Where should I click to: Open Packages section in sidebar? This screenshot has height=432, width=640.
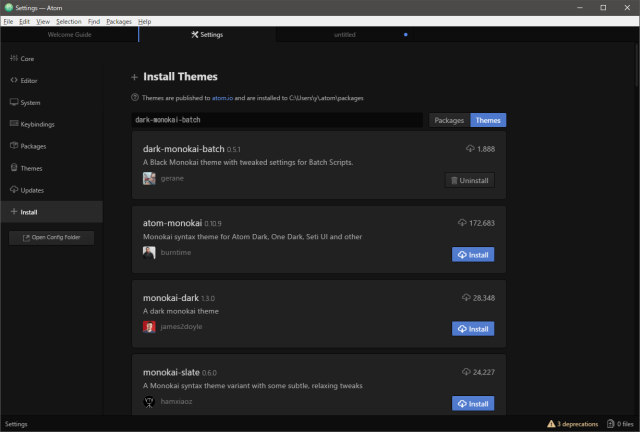click(51, 146)
